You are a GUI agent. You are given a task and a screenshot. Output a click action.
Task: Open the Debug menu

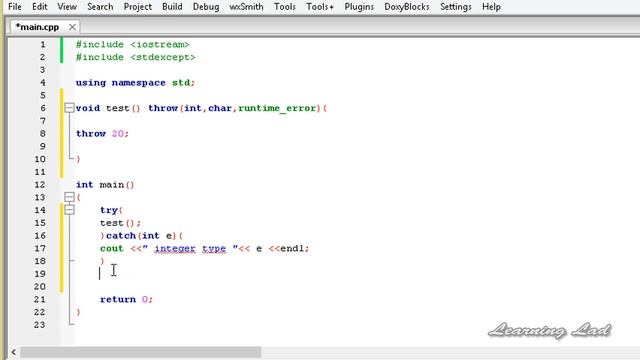[206, 7]
